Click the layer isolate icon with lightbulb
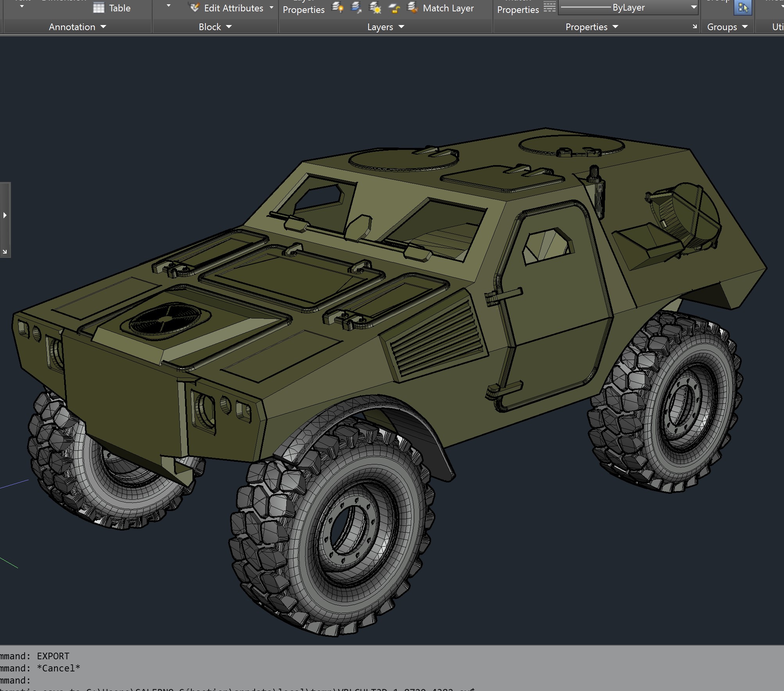The height and width of the screenshot is (691, 784). click(x=338, y=7)
